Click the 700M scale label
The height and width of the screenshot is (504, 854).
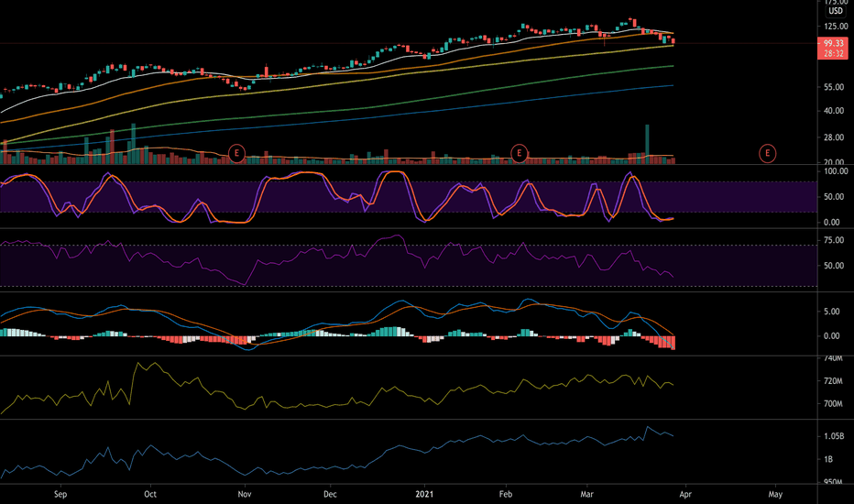tap(833, 404)
